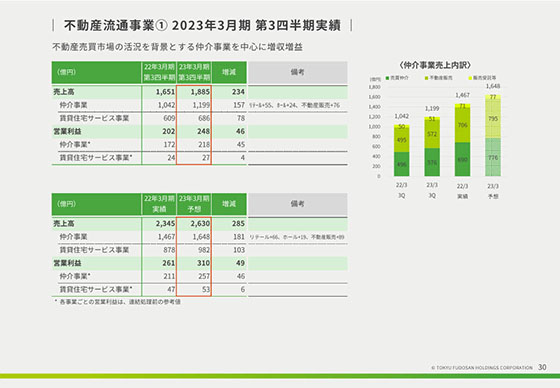
Task: Click the change value 49
Action: click(240, 263)
